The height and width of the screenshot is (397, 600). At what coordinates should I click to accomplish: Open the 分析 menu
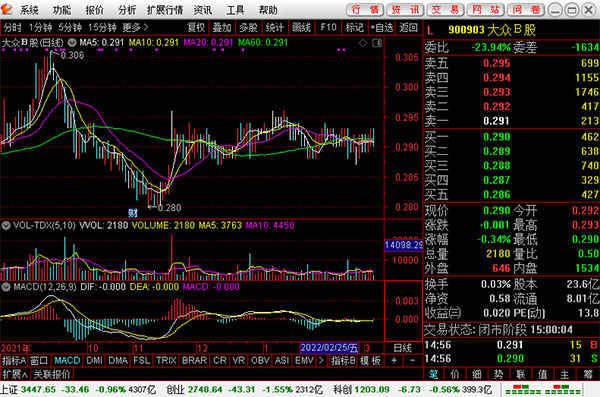(127, 10)
